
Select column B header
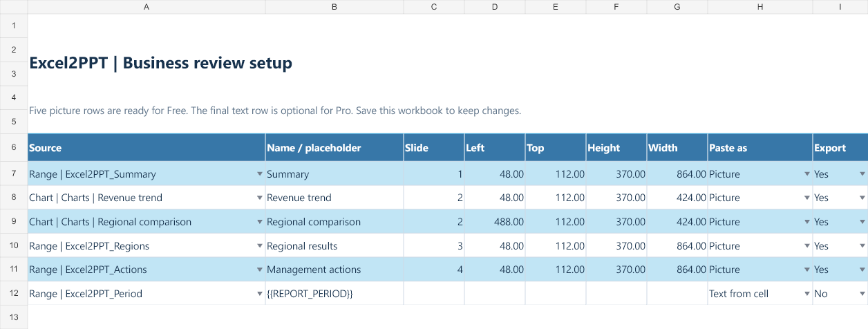(334, 7)
